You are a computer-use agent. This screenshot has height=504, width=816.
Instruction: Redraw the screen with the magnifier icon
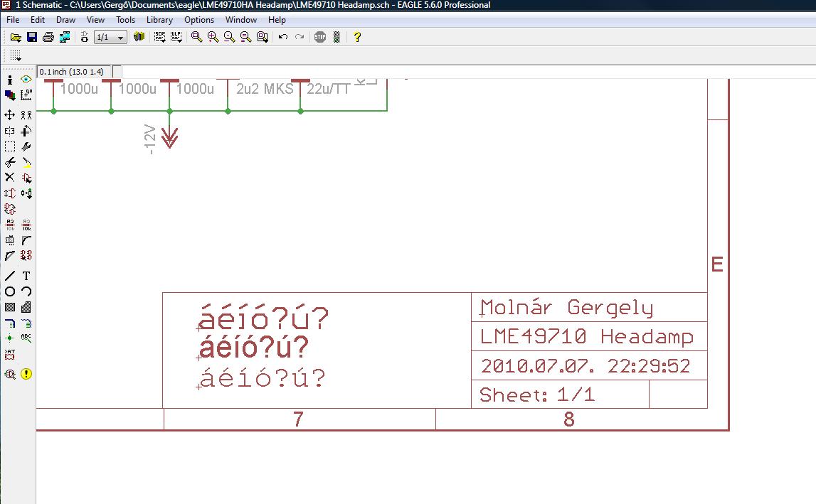245,37
